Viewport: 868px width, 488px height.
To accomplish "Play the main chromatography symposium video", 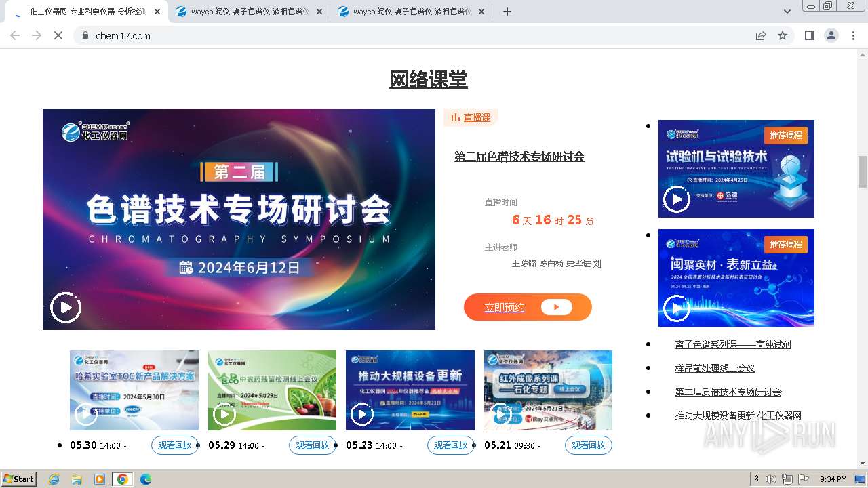I will coord(66,308).
